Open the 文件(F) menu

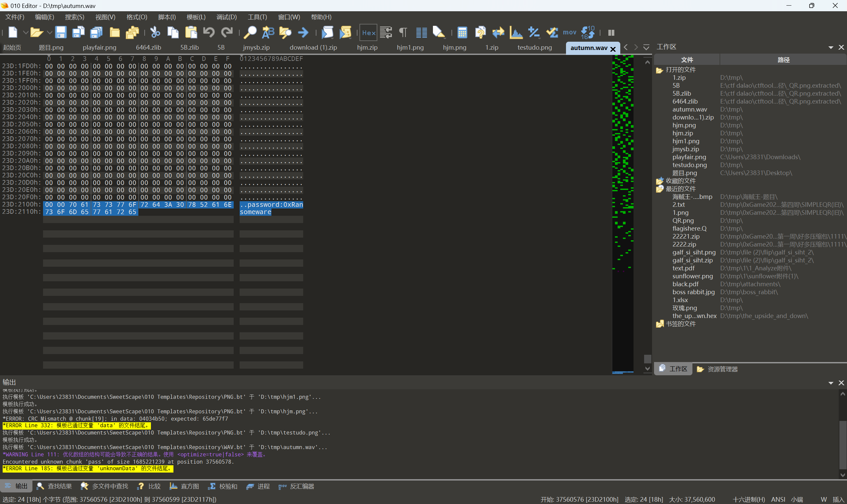pos(15,17)
